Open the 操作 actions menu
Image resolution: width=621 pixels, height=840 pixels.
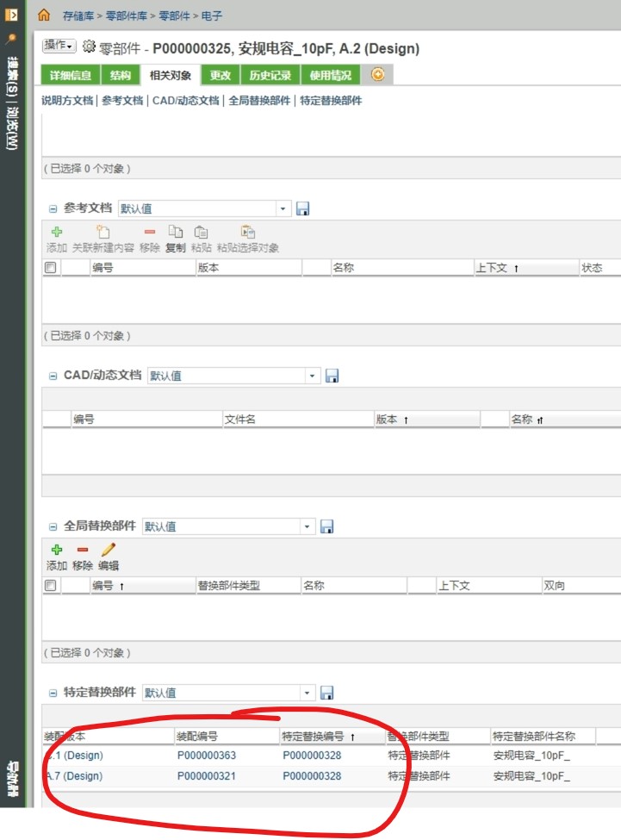tap(59, 46)
